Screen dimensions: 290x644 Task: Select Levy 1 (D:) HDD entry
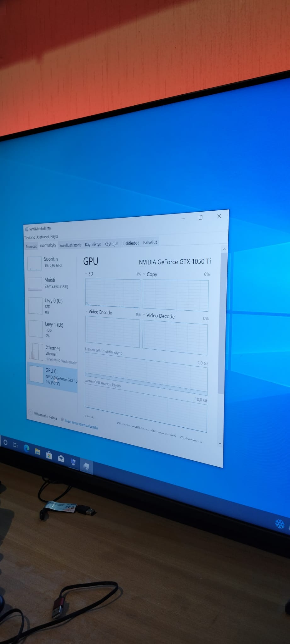click(52, 329)
